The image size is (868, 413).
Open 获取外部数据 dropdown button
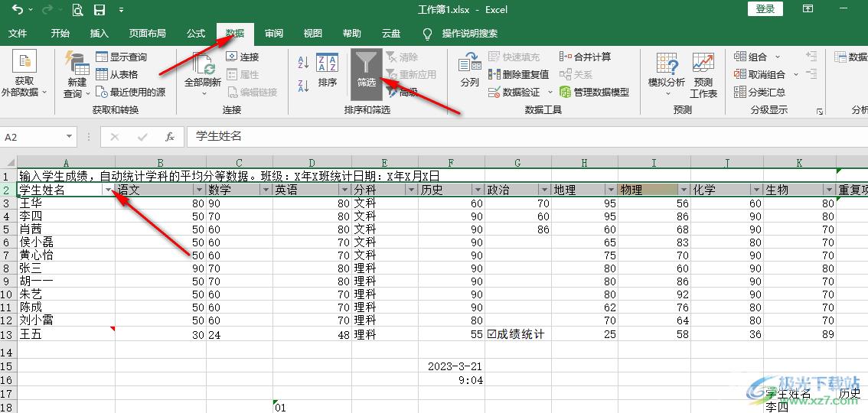[x=24, y=74]
